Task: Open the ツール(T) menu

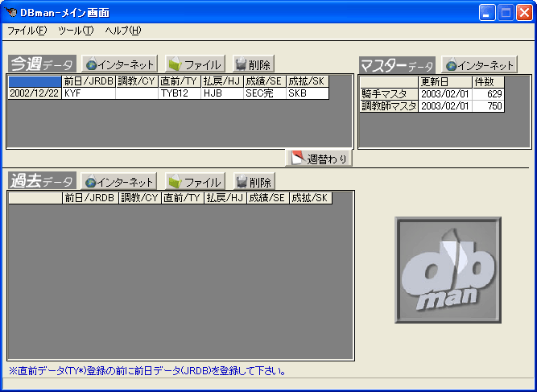Action: click(76, 31)
